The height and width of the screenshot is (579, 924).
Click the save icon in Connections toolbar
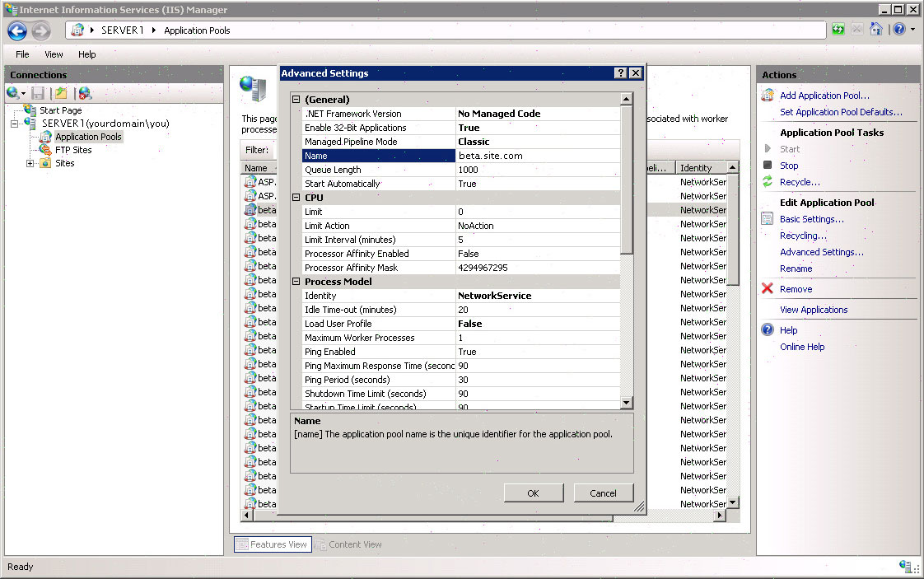39,93
